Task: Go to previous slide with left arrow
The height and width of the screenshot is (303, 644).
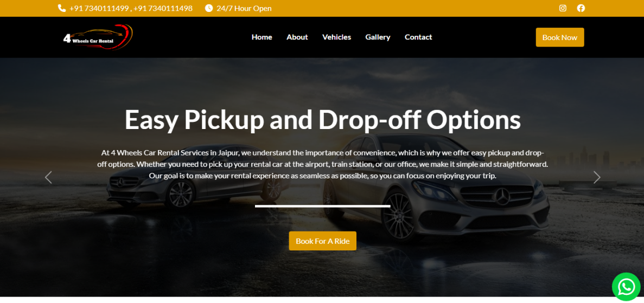Action: point(48,177)
